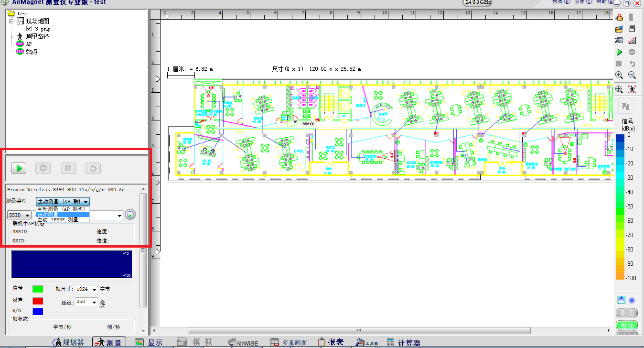Click the connect icon beside the SSID field
This screenshot has width=644, height=348.
(130, 215)
